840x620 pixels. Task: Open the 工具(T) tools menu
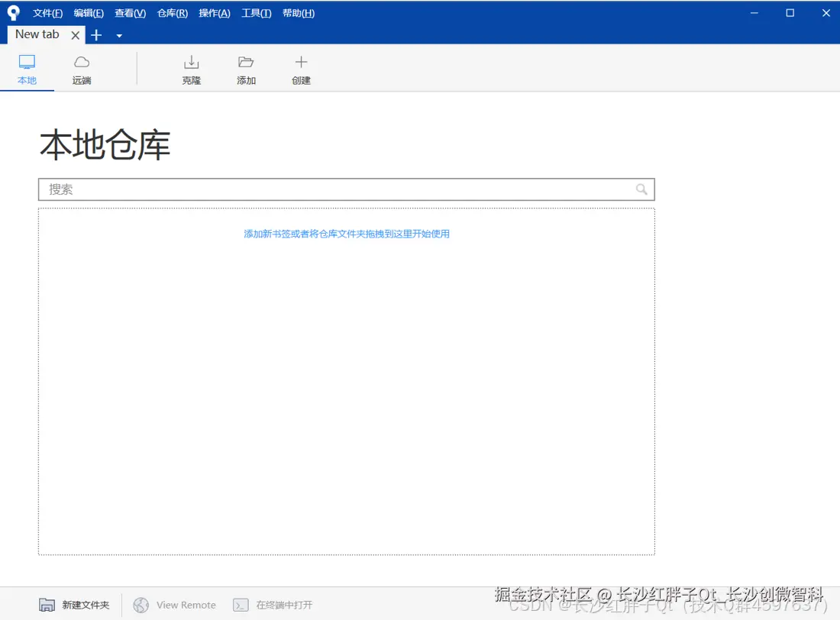click(255, 13)
